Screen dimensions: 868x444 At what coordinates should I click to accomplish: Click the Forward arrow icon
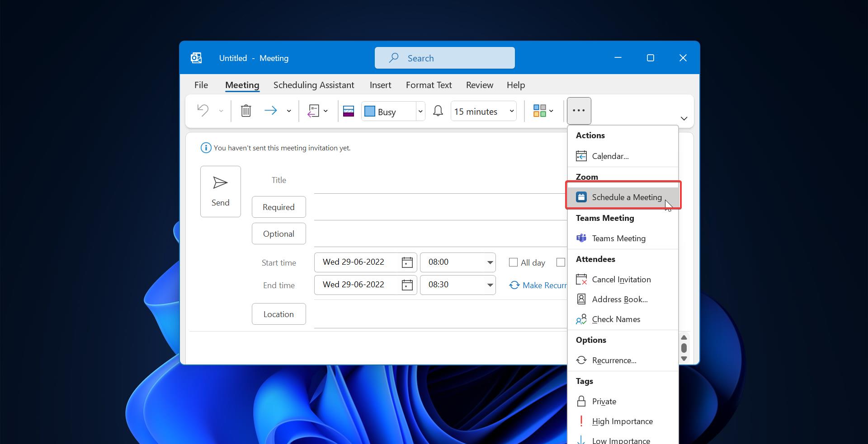[x=270, y=111]
